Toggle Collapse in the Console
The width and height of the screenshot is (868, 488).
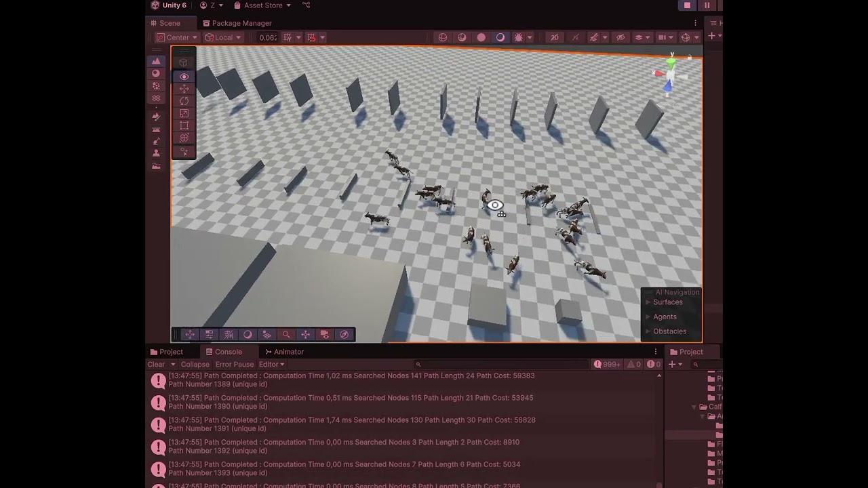coord(195,364)
